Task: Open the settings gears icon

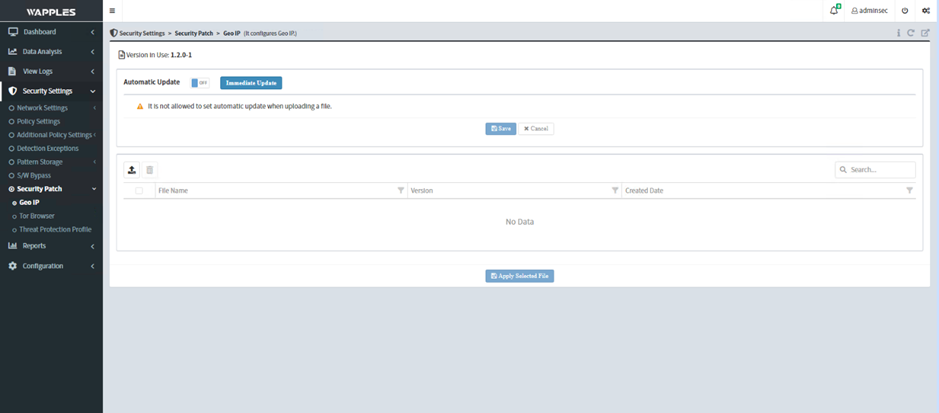Action: [926, 11]
